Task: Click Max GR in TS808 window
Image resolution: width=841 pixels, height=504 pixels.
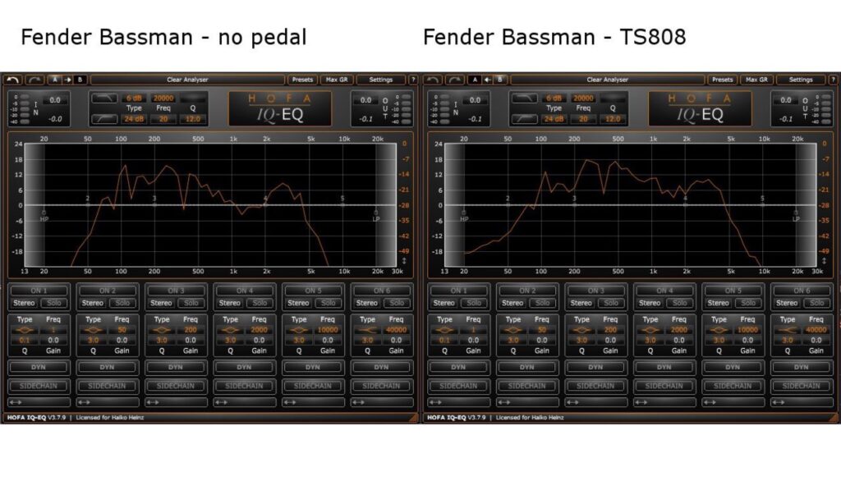Action: click(x=756, y=80)
